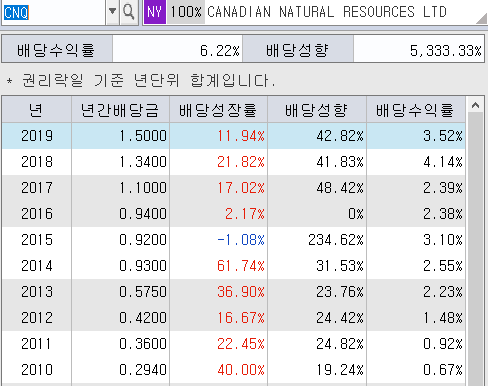Viewport: 488px width, 386px height.
Task: Click the 4.14% dividend yield cell
Action: click(416, 162)
